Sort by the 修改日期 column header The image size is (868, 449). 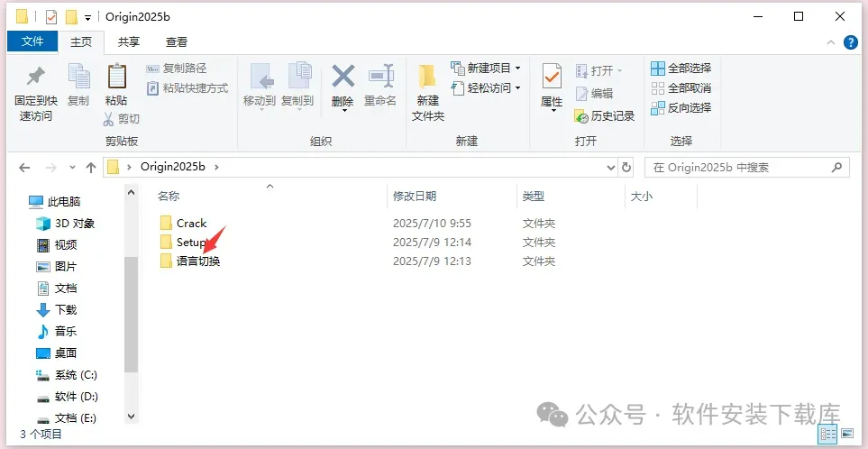[x=415, y=196]
